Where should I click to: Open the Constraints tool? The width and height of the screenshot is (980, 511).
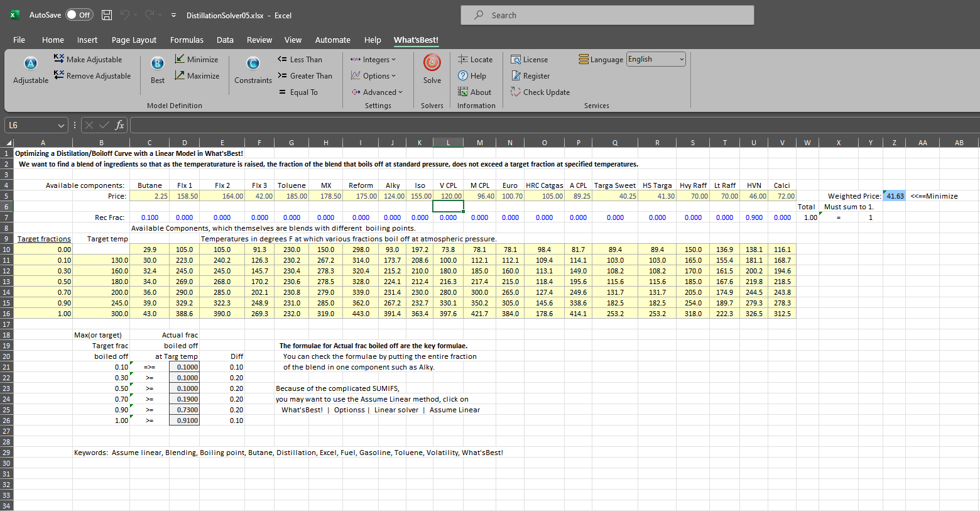[253, 63]
